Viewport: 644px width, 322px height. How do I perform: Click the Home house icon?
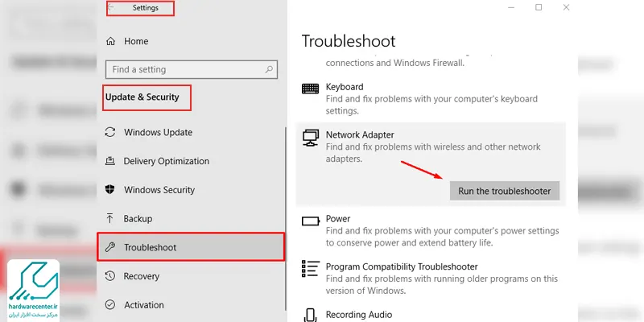pos(110,41)
